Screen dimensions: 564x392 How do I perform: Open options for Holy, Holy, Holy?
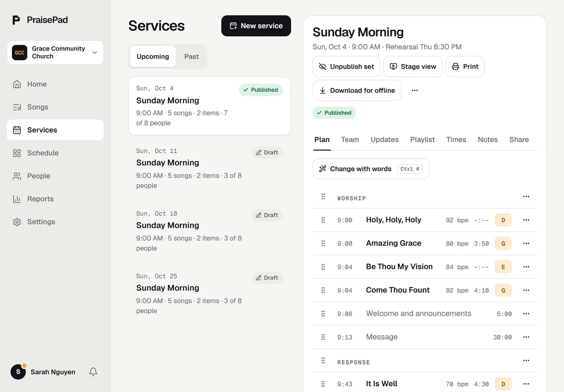tap(526, 220)
